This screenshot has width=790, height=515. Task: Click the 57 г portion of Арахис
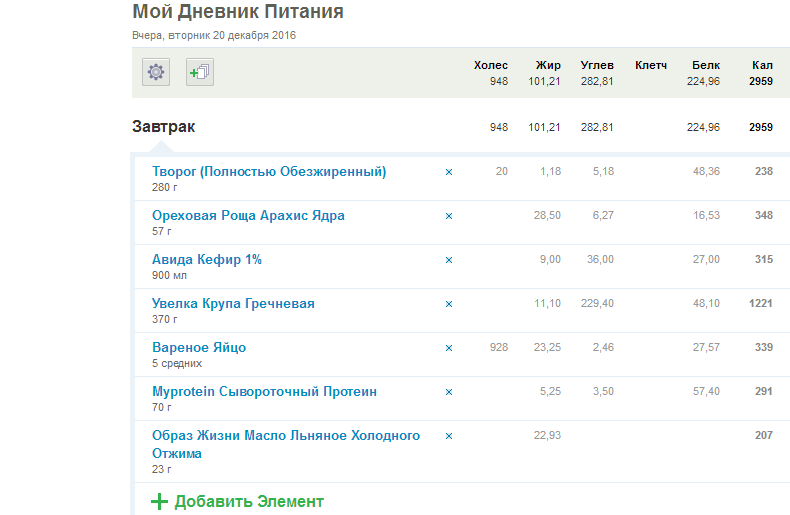click(162, 231)
